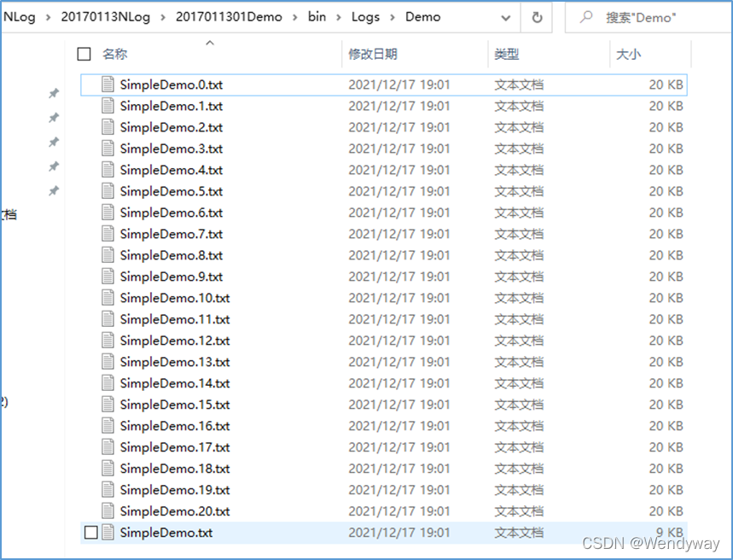This screenshot has width=733, height=560.
Task: Open the address bar dropdown arrow
Action: pyautogui.click(x=505, y=16)
